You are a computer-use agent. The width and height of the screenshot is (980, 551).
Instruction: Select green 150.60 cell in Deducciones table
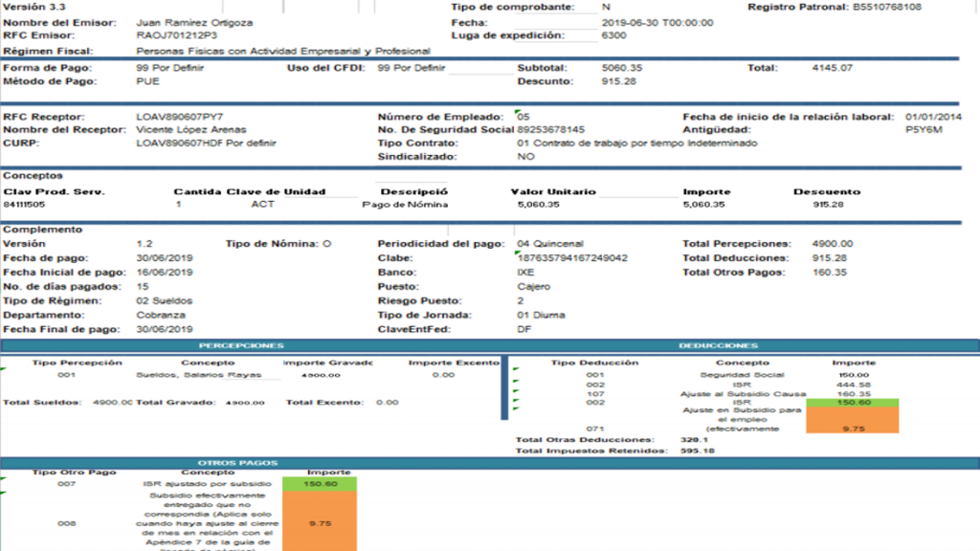[x=838, y=403]
